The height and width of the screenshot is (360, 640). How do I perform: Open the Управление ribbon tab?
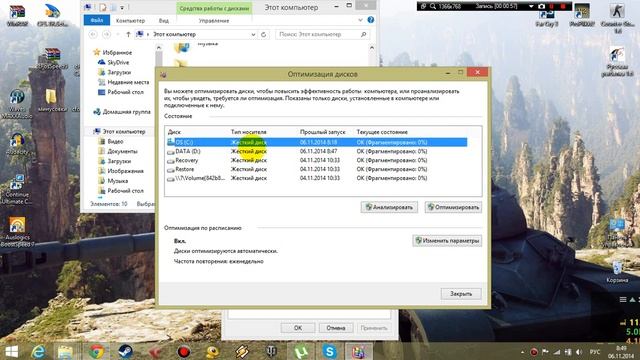213,20
